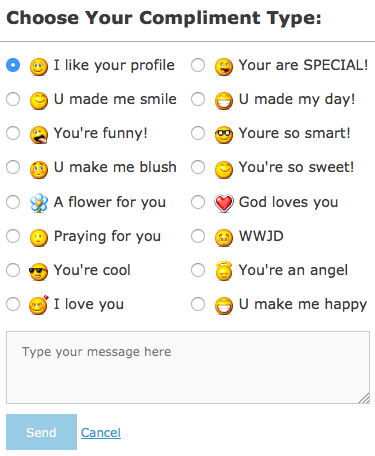
Task: Click the blue flower emoji icon
Action: (x=39, y=203)
